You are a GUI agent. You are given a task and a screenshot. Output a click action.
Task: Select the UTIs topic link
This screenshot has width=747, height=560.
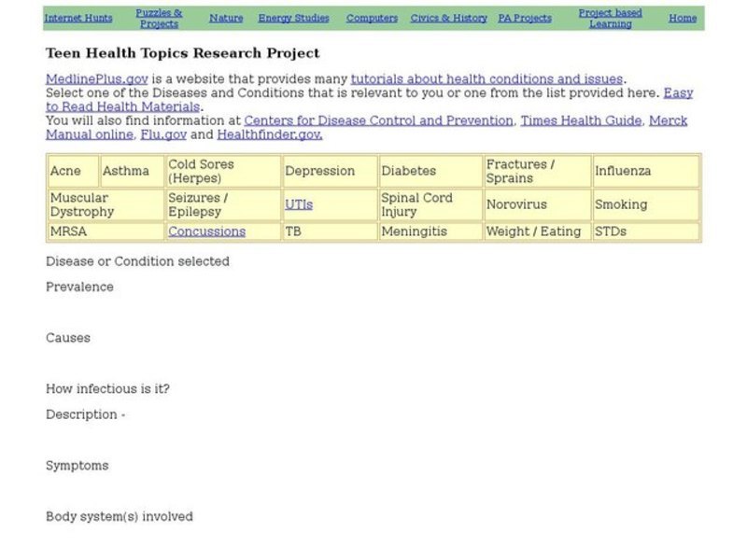pos(297,204)
